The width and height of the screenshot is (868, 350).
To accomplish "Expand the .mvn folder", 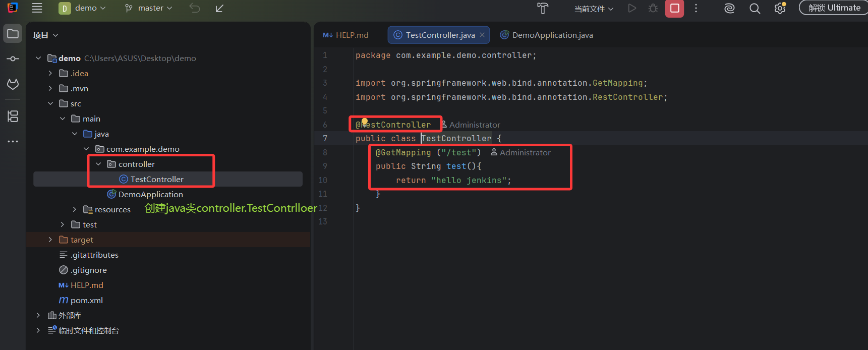I will pos(50,88).
